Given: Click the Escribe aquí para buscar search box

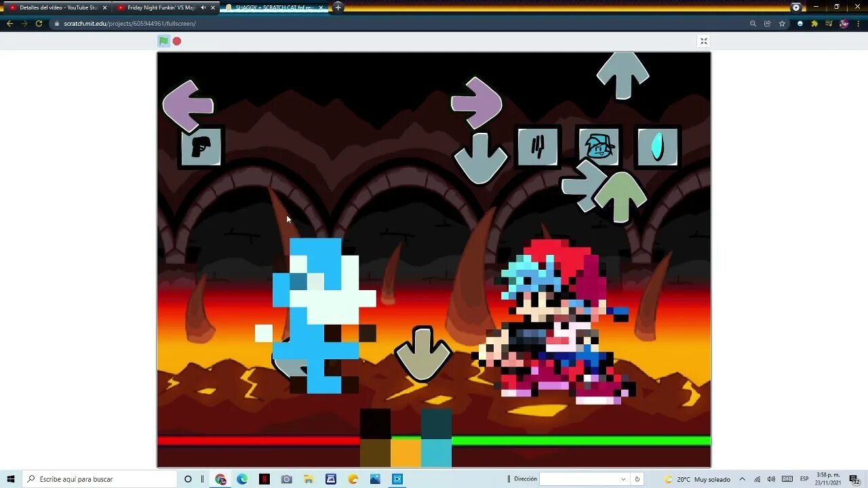Looking at the screenshot, I should pos(100,479).
